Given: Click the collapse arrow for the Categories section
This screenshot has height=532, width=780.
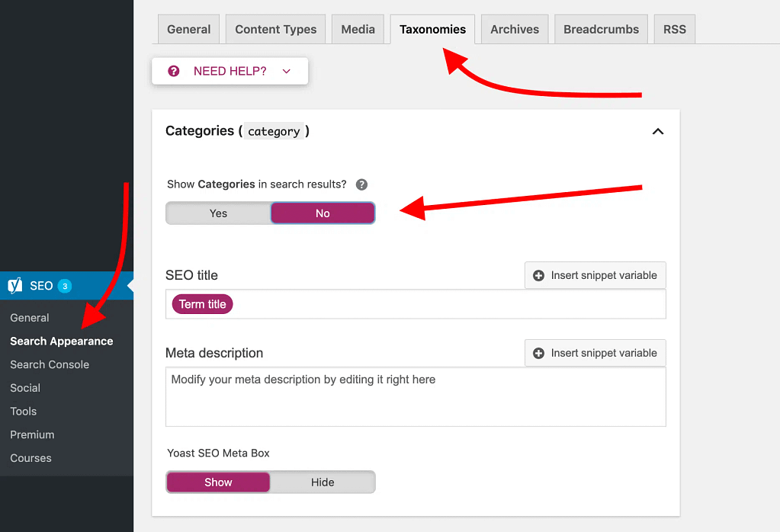Looking at the screenshot, I should click(x=657, y=131).
